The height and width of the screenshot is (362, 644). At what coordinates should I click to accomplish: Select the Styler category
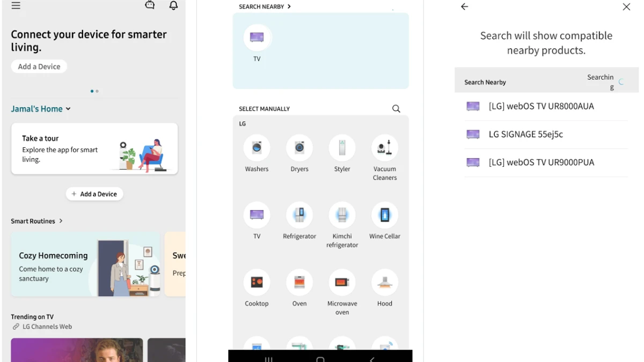pyautogui.click(x=342, y=154)
